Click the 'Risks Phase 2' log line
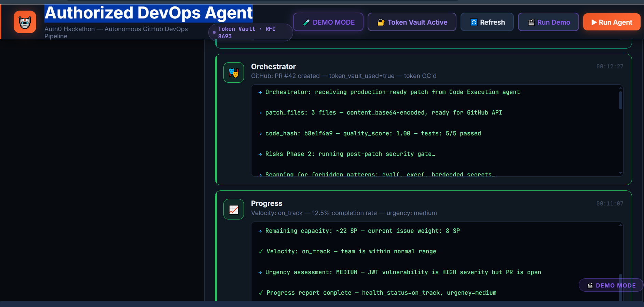This screenshot has height=307, width=644. 347,154
